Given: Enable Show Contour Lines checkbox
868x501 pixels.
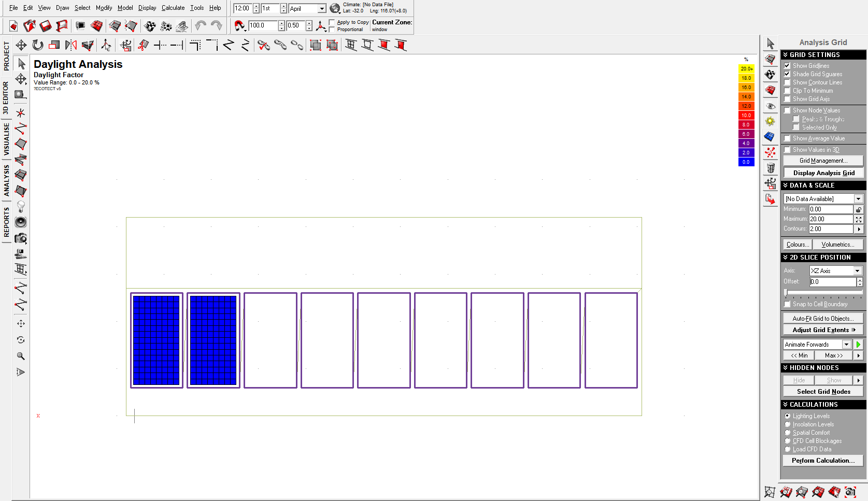Looking at the screenshot, I should (787, 82).
